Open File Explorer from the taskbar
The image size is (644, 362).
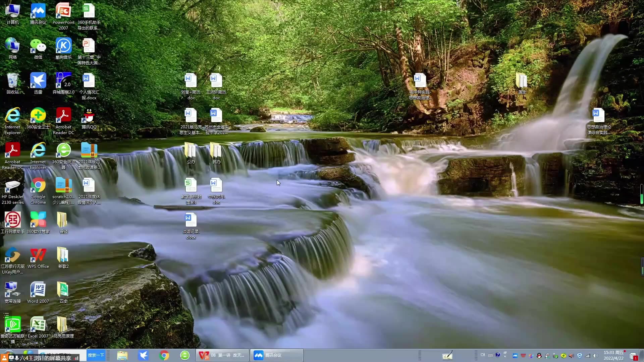coord(122,355)
